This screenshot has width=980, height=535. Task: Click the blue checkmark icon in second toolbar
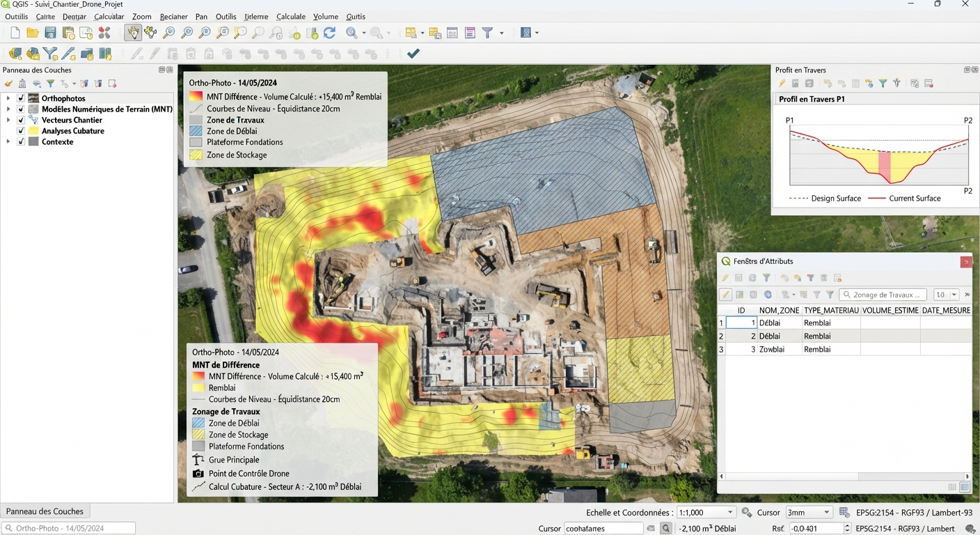[x=413, y=53]
